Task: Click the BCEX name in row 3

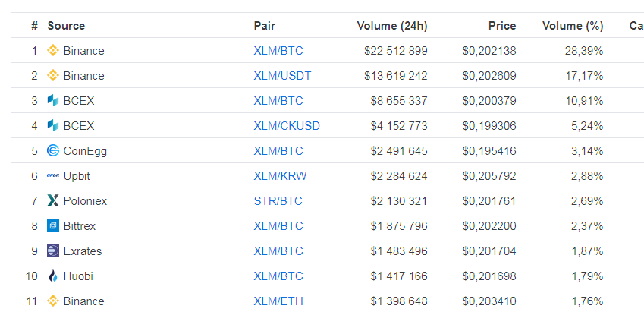Action: click(x=79, y=101)
